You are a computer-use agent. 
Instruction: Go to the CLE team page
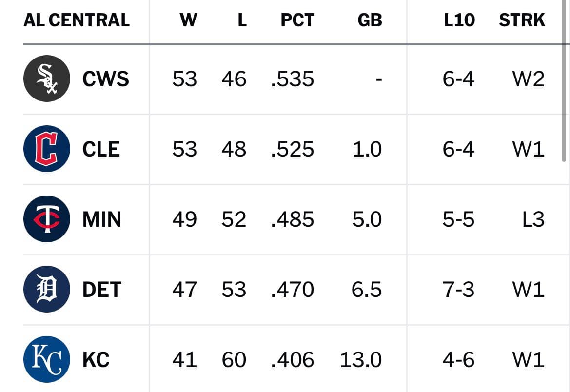(x=101, y=149)
